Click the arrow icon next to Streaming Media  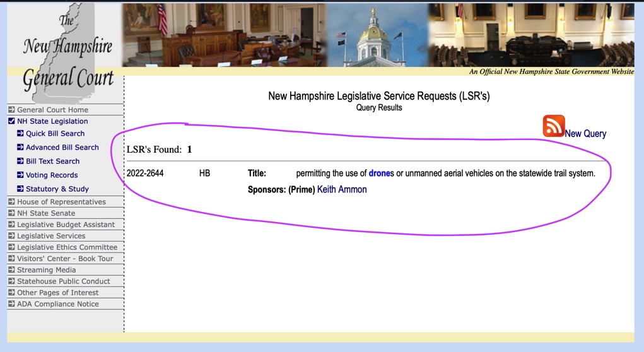click(x=11, y=270)
